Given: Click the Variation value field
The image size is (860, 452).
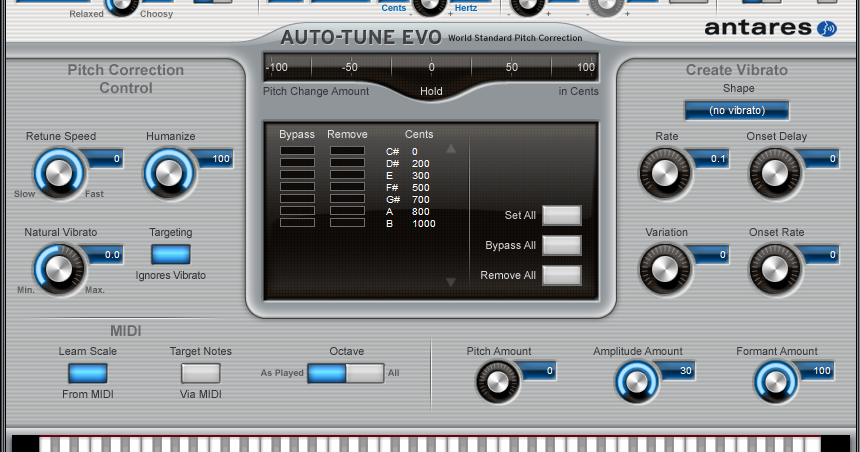Looking at the screenshot, I should [709, 255].
